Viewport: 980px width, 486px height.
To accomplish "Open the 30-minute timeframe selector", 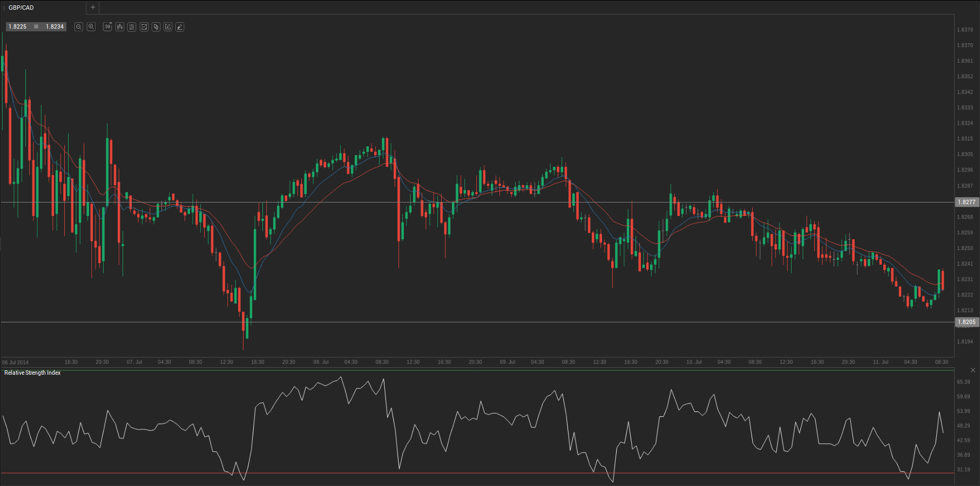I will click(x=107, y=26).
